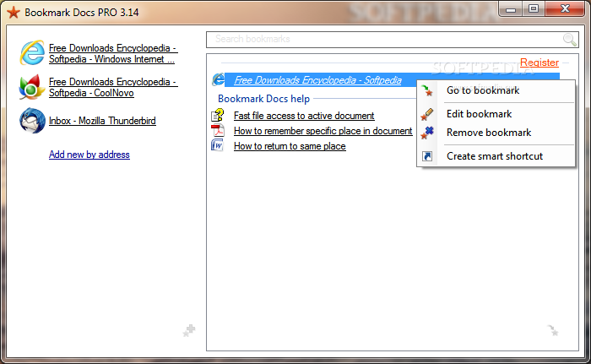Click the orange Register link
This screenshot has width=591, height=364.
[x=539, y=62]
